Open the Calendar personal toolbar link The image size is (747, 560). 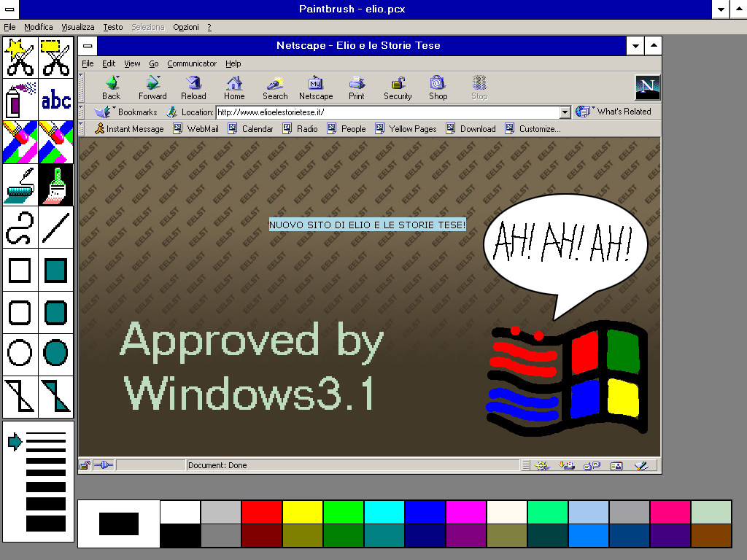tap(251, 128)
